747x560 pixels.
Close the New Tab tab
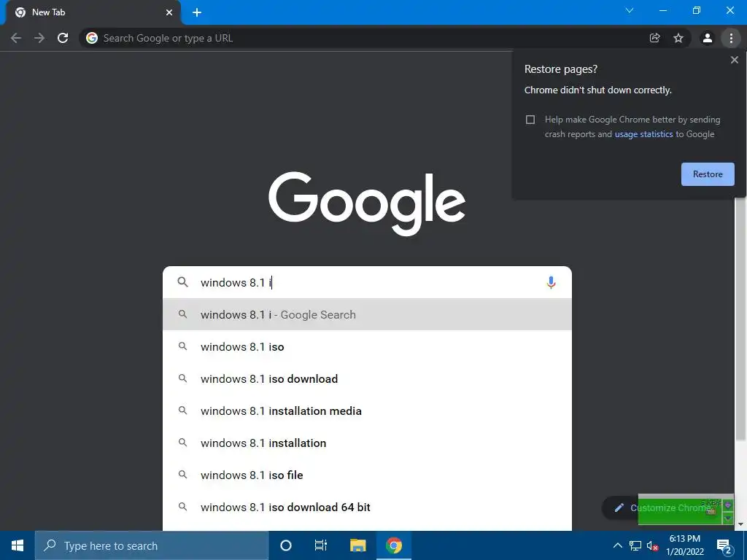169,12
